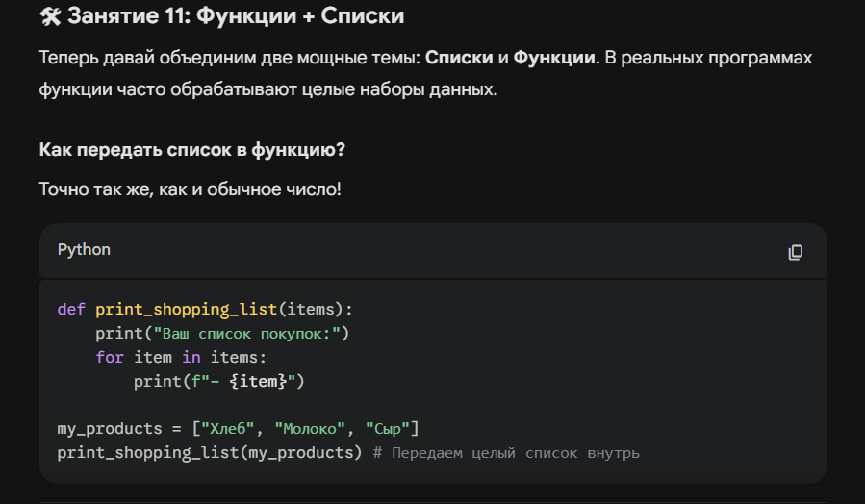Viewport: 865px width, 504px height.
Task: Click the copy code icon
Action: [795, 252]
